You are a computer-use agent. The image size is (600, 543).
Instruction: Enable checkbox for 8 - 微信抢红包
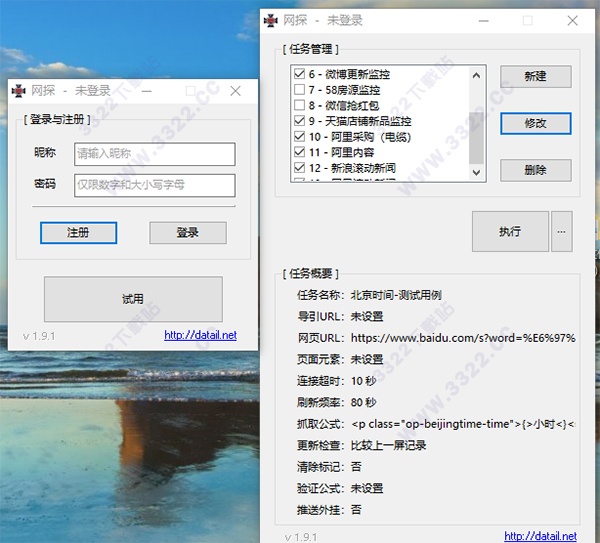pyautogui.click(x=299, y=105)
